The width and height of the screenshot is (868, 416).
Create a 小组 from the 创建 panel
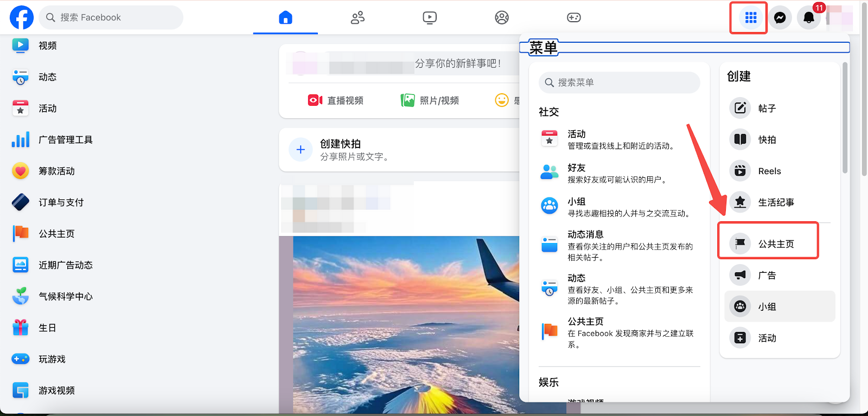point(780,306)
